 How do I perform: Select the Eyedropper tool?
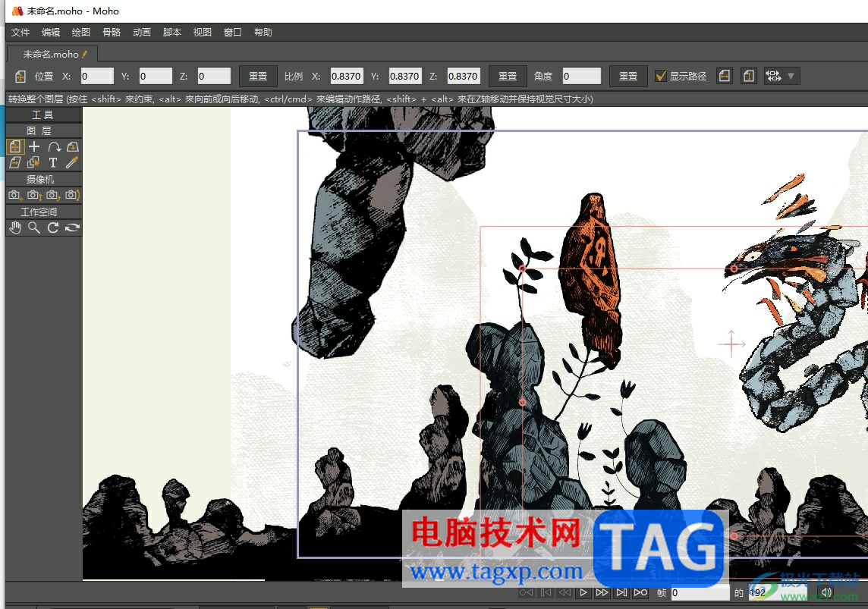pyautogui.click(x=72, y=162)
